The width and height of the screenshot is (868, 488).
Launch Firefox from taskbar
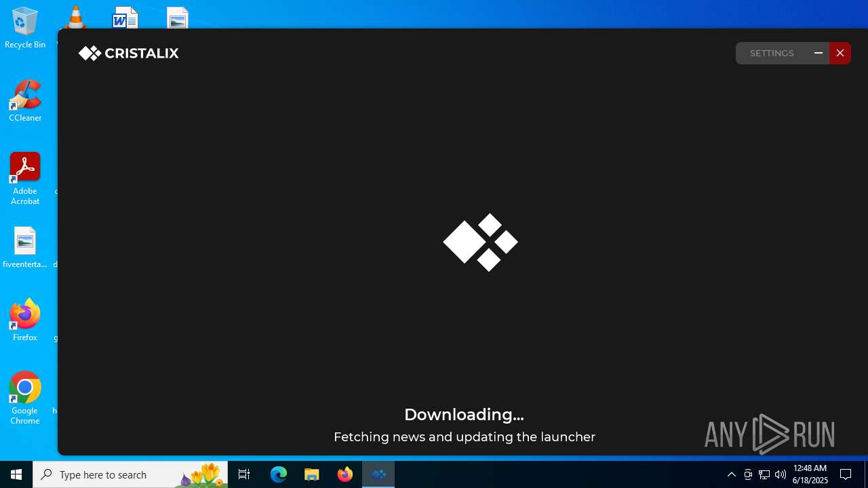click(x=345, y=474)
